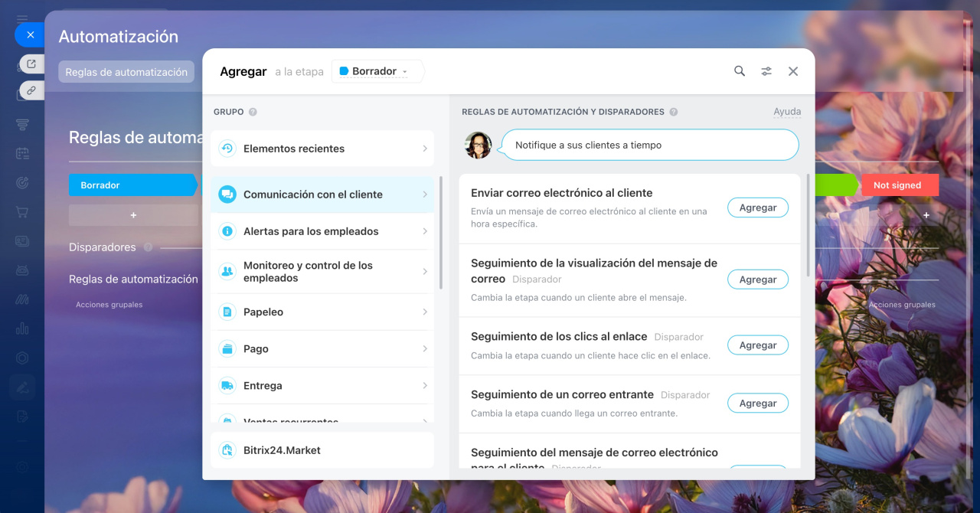Click the Elementos recientes clock icon
This screenshot has width=980, height=513.
pos(227,149)
